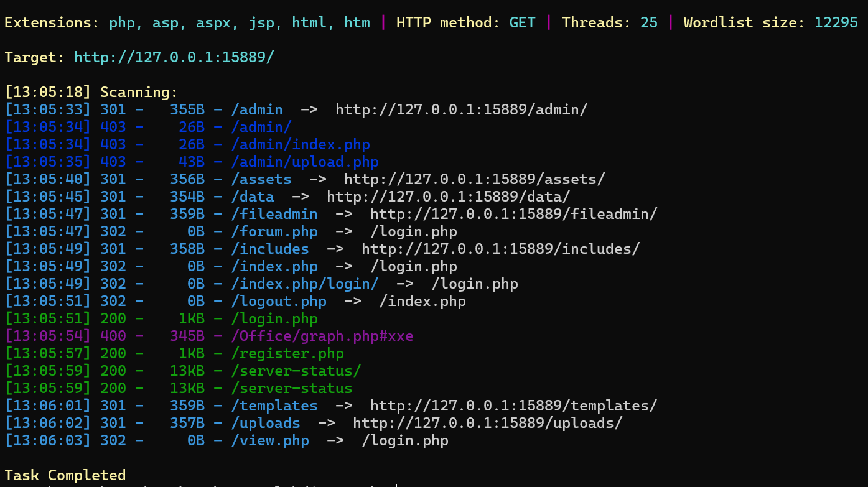
Task: Click the /register.php result
Action: (287, 354)
